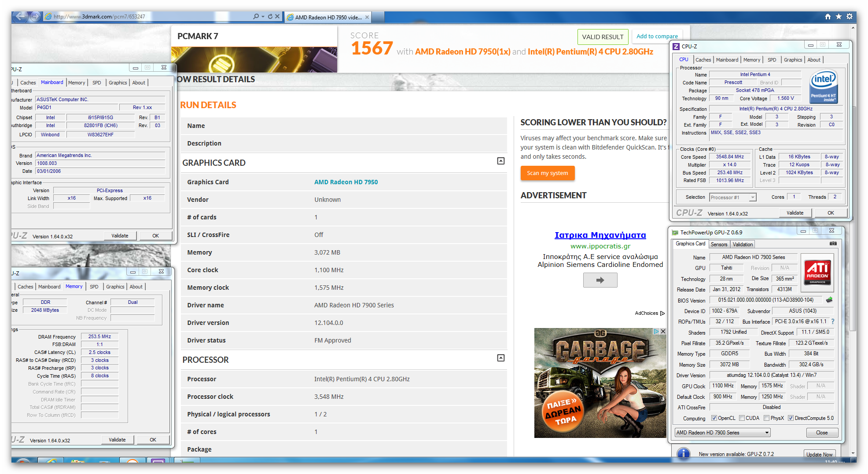Collapse the Graphics Card section
868x474 pixels.
click(x=500, y=161)
